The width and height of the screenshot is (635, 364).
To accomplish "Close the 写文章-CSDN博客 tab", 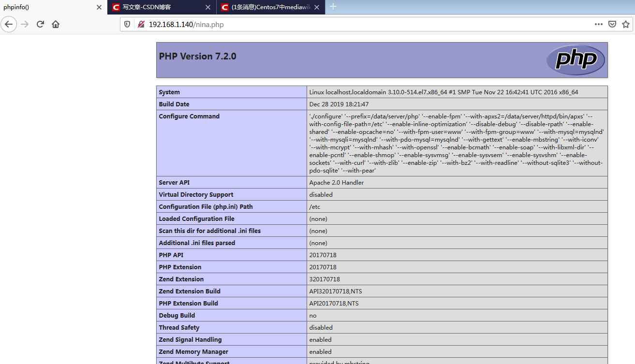I will [208, 7].
